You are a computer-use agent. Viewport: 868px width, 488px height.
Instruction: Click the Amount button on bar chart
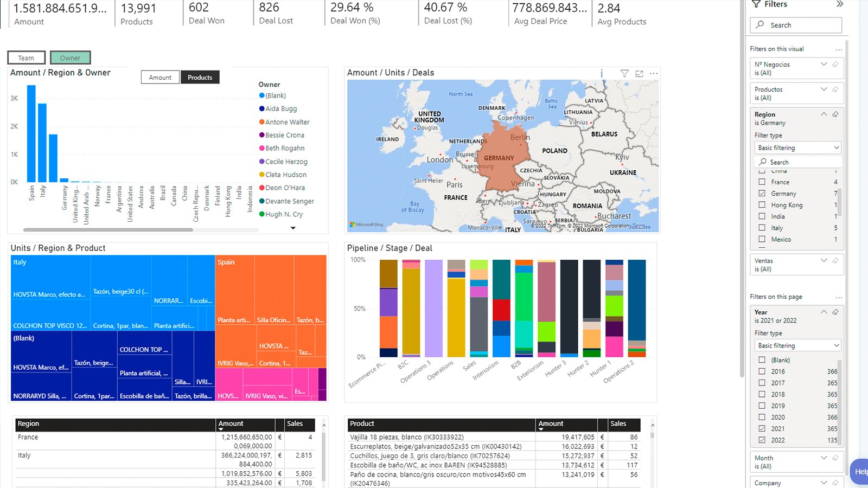pos(160,78)
